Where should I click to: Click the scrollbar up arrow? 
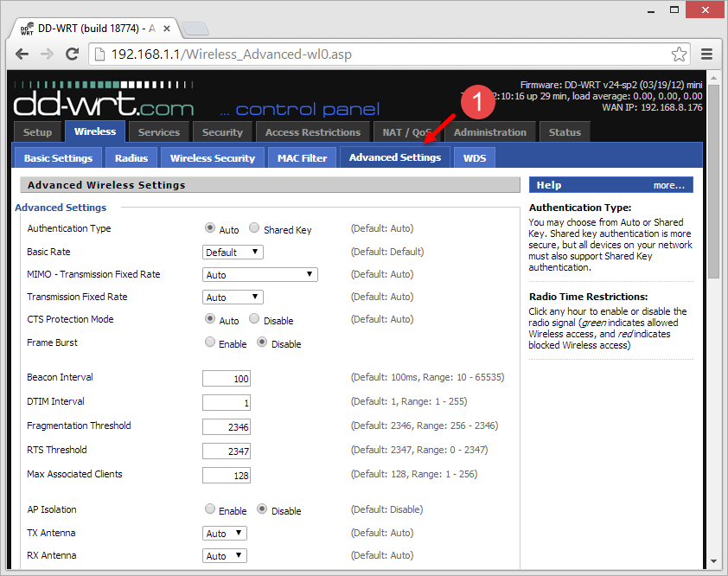tap(713, 78)
